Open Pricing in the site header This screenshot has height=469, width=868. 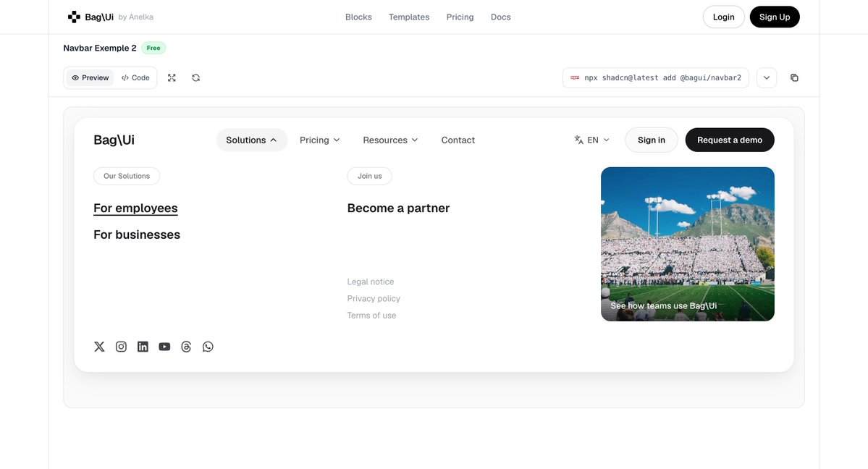click(460, 17)
